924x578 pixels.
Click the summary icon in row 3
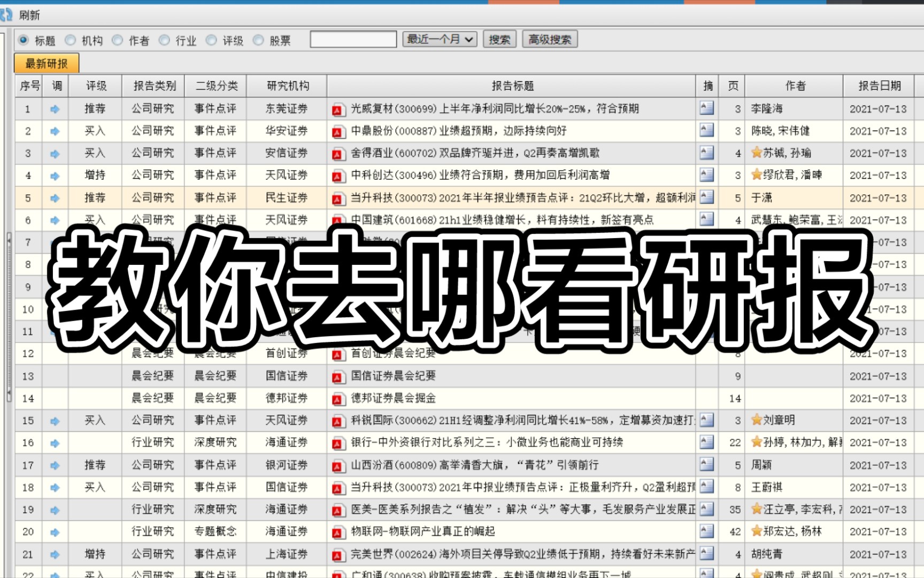click(706, 153)
